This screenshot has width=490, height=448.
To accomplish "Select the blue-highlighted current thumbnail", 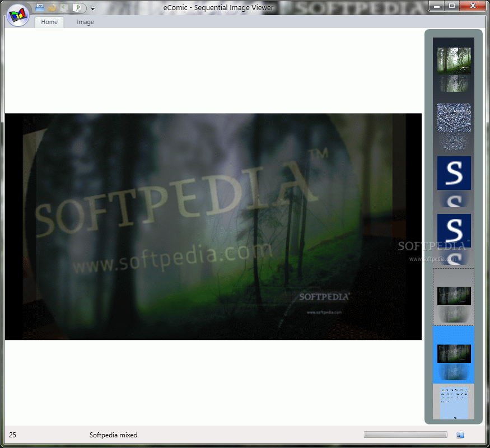I will click(454, 354).
